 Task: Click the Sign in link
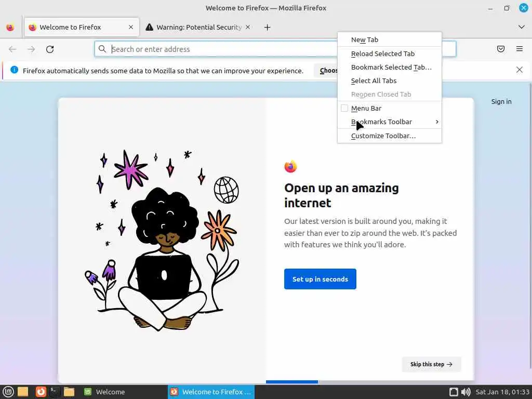click(x=501, y=101)
